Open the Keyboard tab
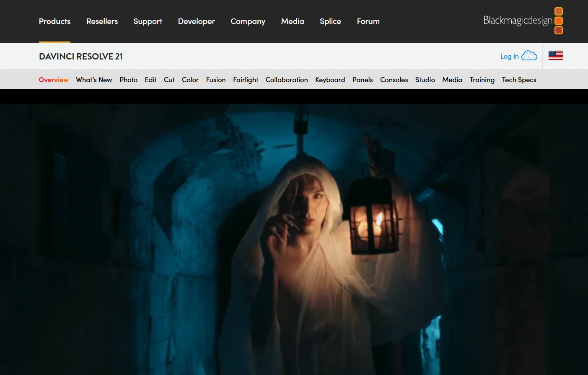This screenshot has height=375, width=588. pyautogui.click(x=330, y=80)
